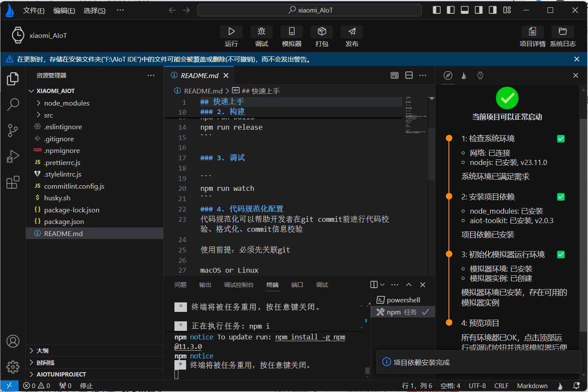Click the 发布 publish icon
The image size is (588, 392).
point(352,31)
